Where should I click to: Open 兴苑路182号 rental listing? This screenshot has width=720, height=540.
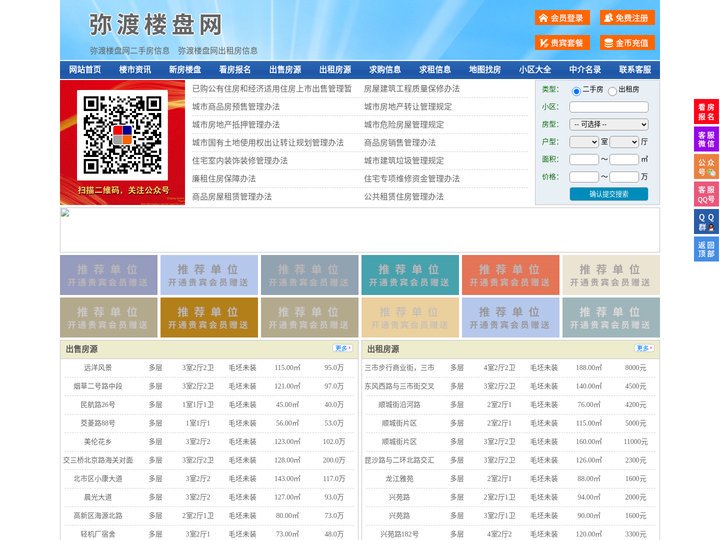399,534
